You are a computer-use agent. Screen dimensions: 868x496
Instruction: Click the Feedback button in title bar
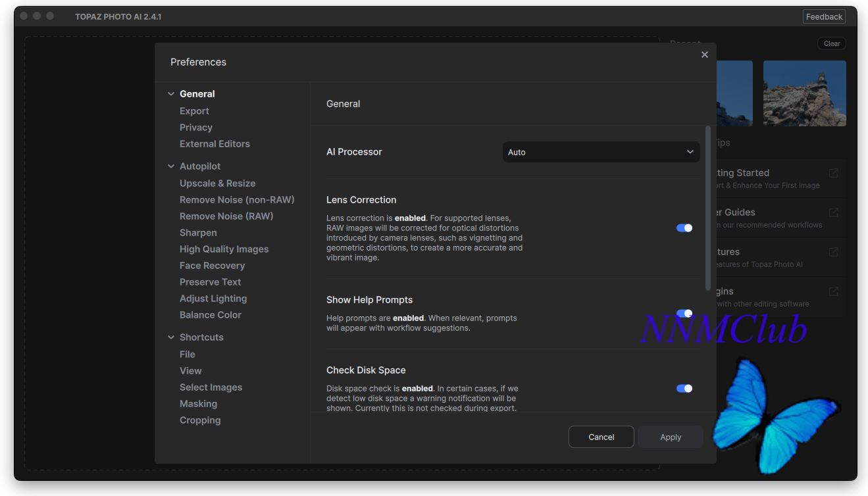[x=824, y=16]
